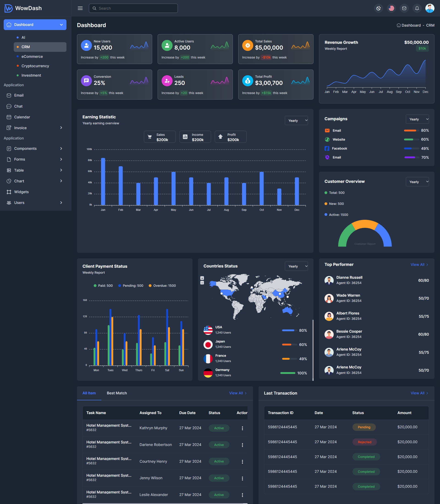Open the Countries Status Yearly selector

coord(296,266)
